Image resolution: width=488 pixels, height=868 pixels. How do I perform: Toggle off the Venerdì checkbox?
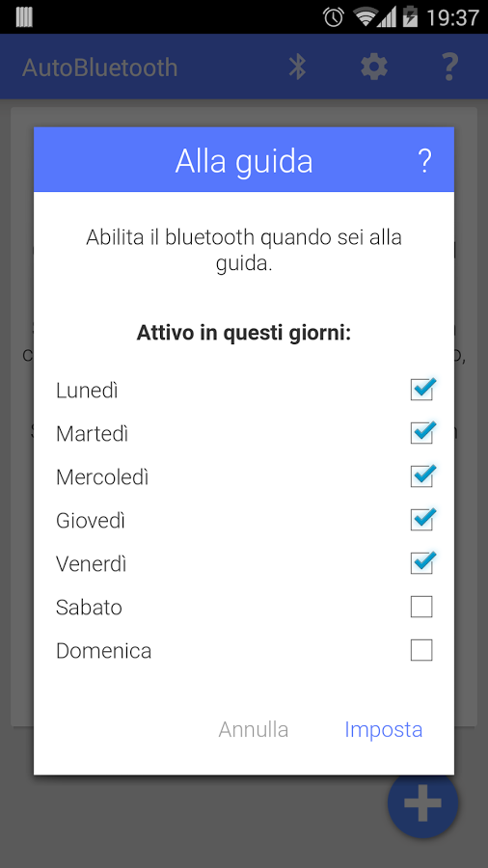click(x=421, y=563)
